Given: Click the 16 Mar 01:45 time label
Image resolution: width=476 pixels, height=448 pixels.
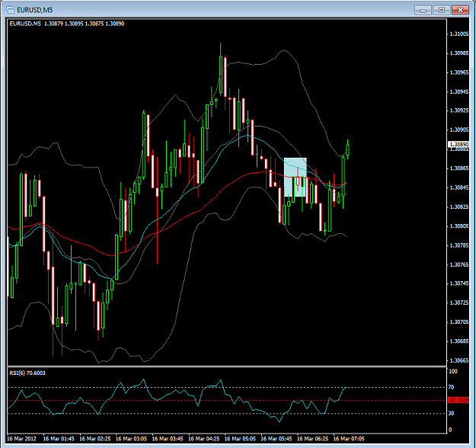Looking at the screenshot, I should pyautogui.click(x=59, y=439).
